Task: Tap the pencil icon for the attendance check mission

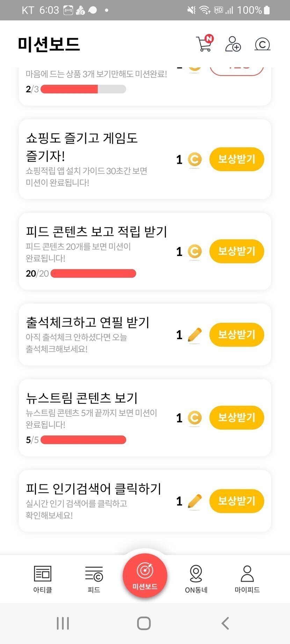Action: pyautogui.click(x=195, y=335)
